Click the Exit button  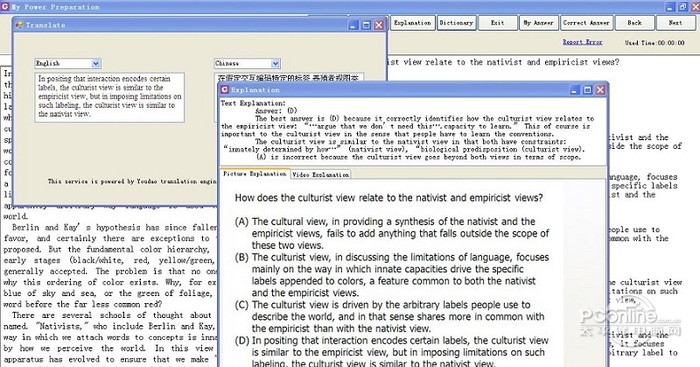click(497, 23)
